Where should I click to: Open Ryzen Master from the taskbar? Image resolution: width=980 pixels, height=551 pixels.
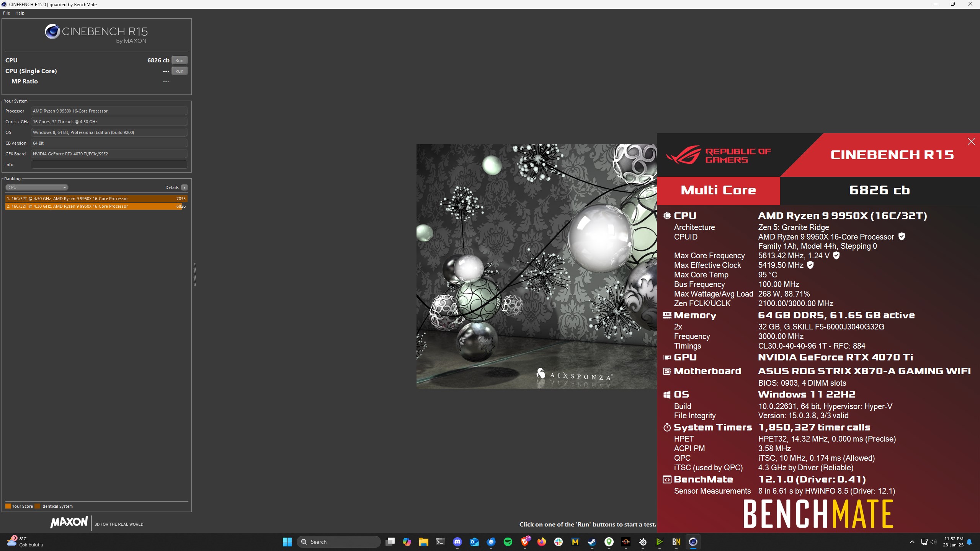point(626,542)
